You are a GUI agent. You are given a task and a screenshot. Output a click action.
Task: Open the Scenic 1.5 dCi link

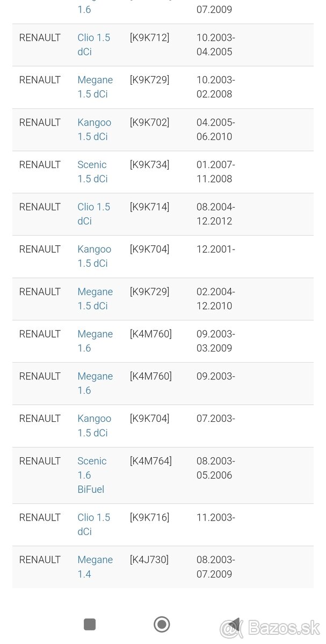pos(92,172)
